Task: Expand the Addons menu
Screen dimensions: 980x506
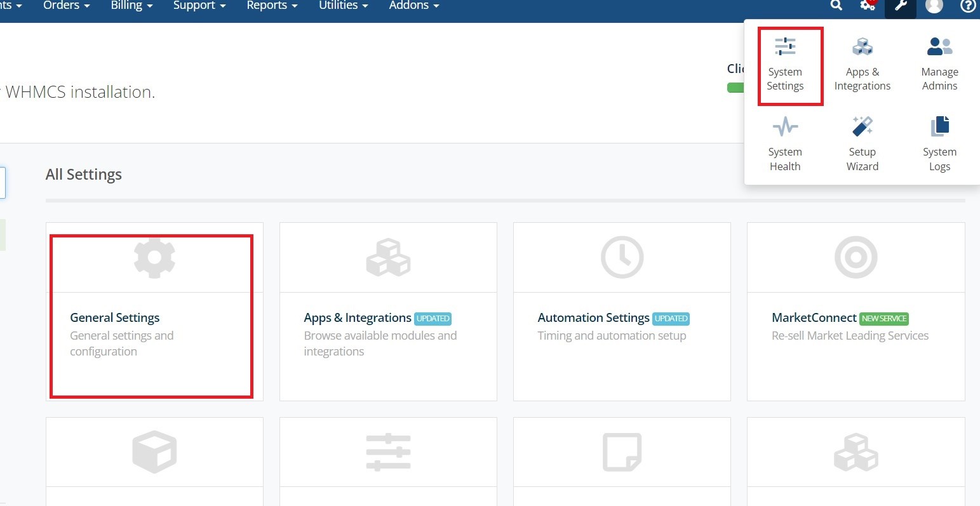Action: (x=414, y=6)
